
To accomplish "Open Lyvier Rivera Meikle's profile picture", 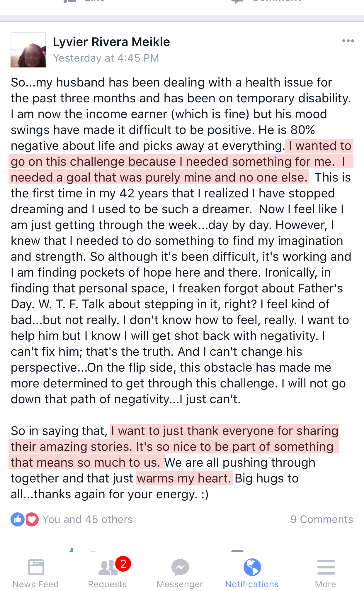I will tap(28, 50).
